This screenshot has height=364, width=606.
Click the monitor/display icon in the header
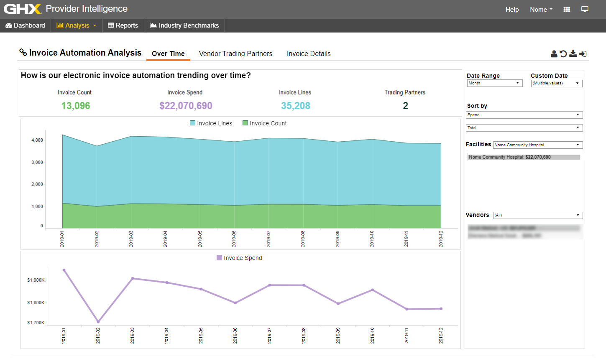(585, 8)
